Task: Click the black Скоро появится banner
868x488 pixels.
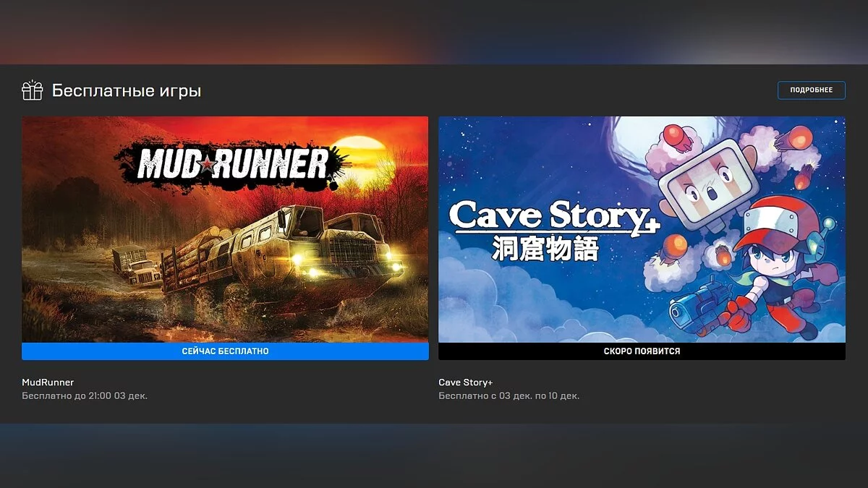Action: click(x=642, y=351)
